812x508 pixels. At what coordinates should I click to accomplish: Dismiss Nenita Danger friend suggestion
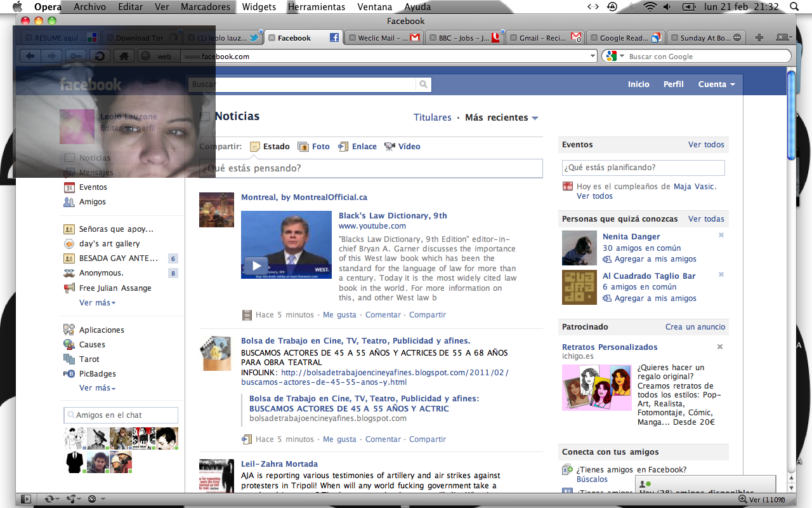tap(721, 236)
